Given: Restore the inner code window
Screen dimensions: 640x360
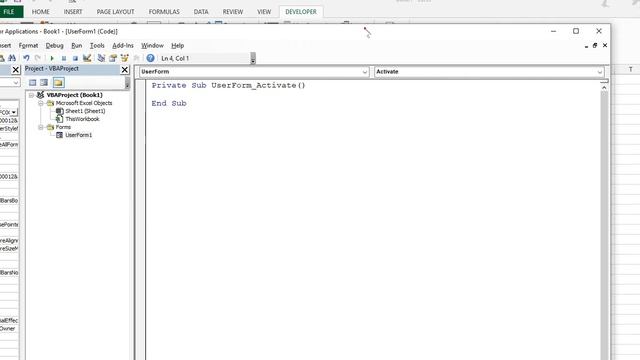Looking at the screenshot, I should 595,46.
